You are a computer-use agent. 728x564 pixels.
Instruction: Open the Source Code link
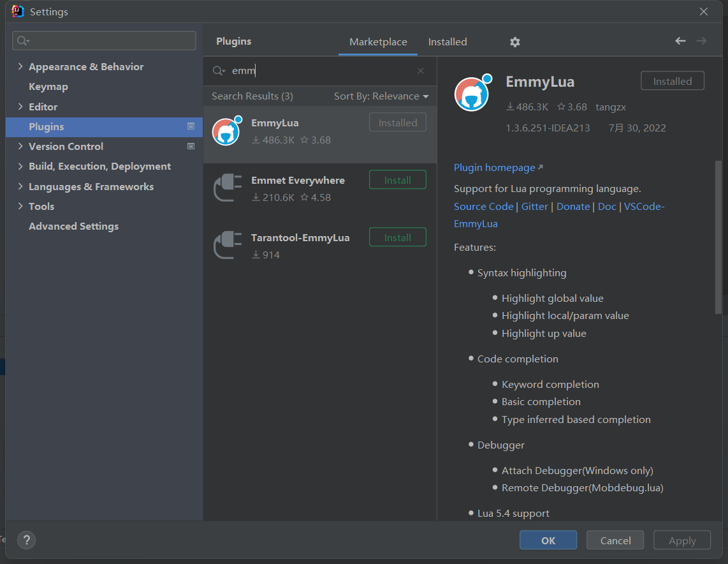click(x=483, y=206)
